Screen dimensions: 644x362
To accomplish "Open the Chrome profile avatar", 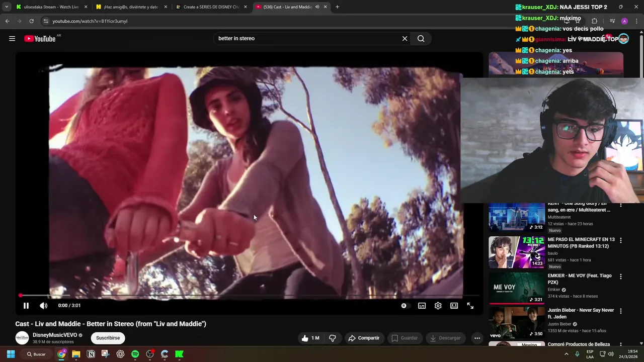I will pos(624,21).
